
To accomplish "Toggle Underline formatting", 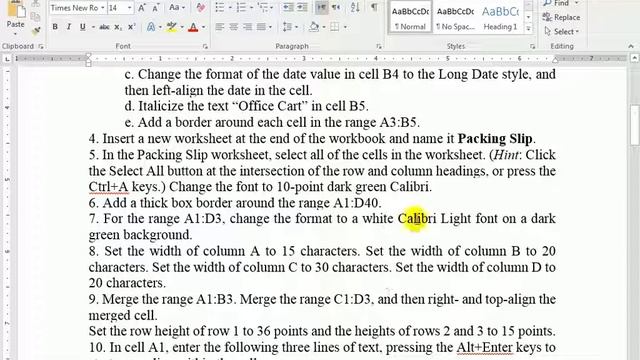I will tap(82, 27).
